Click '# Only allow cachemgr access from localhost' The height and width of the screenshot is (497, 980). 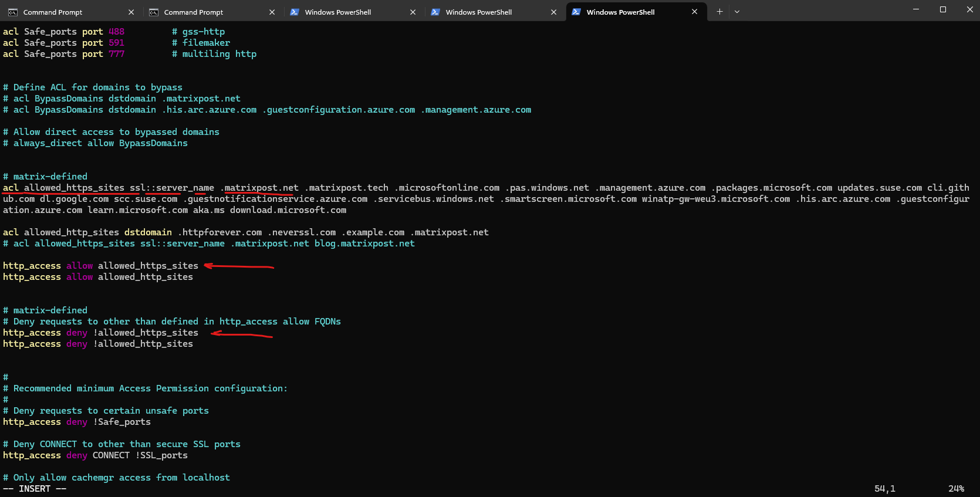[116, 478]
